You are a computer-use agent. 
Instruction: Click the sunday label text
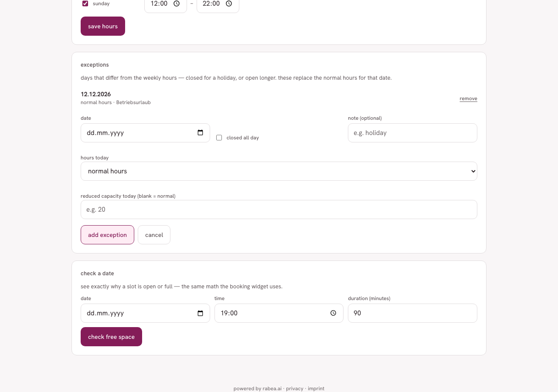pos(101,3)
